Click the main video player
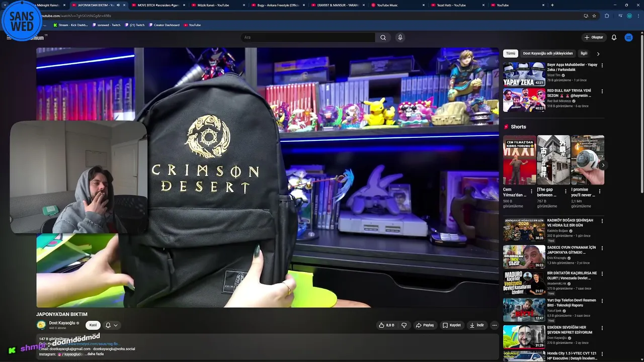 click(x=267, y=177)
